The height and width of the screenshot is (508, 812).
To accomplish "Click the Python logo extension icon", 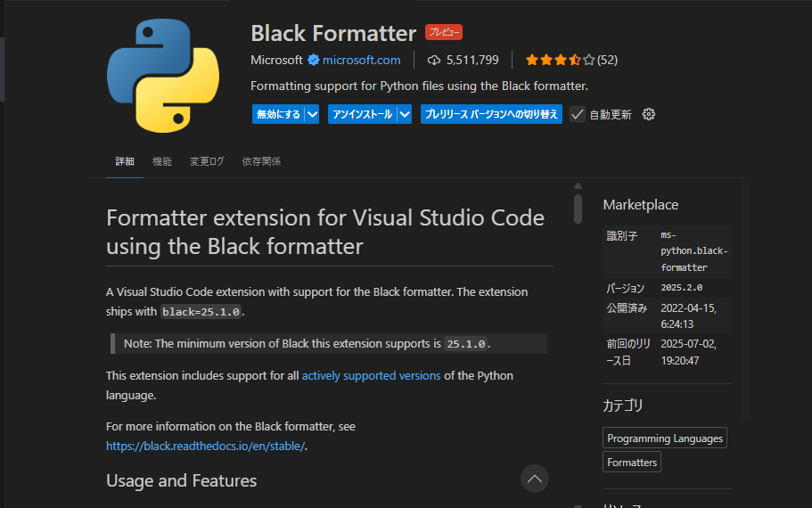I will [x=163, y=76].
